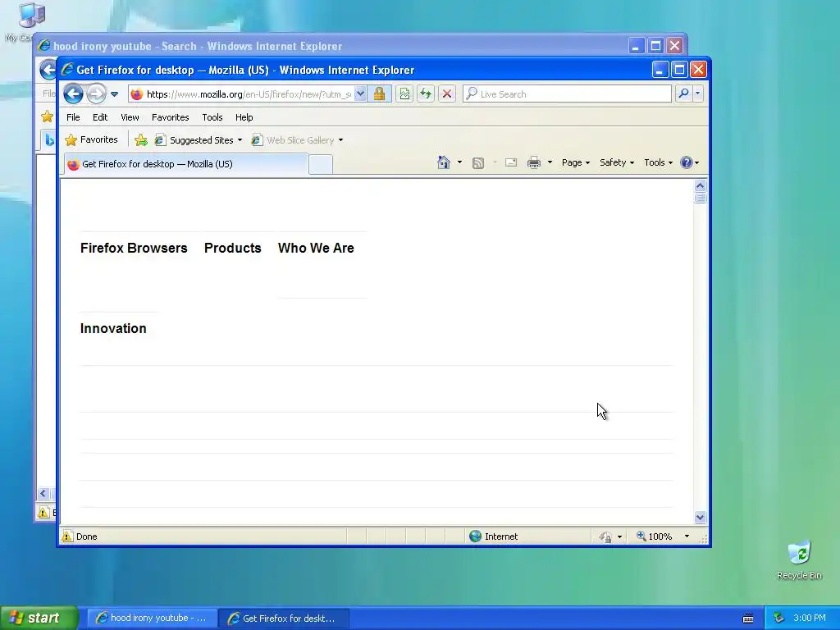Open Suggested Sites dropdown
The height and width of the screenshot is (630, 840).
199,139
